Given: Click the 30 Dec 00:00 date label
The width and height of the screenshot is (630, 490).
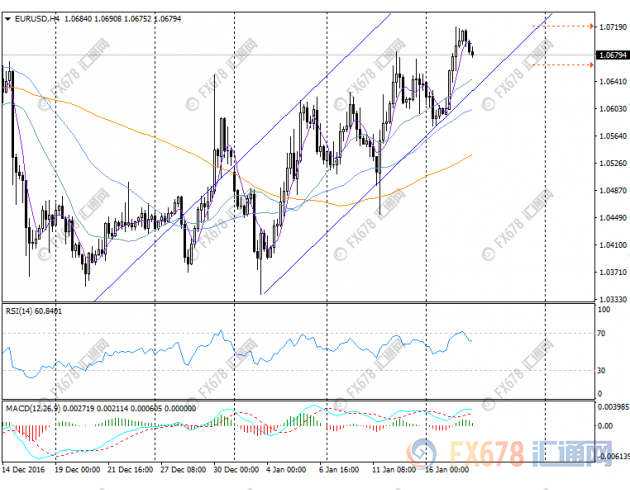Looking at the screenshot, I should tap(237, 468).
